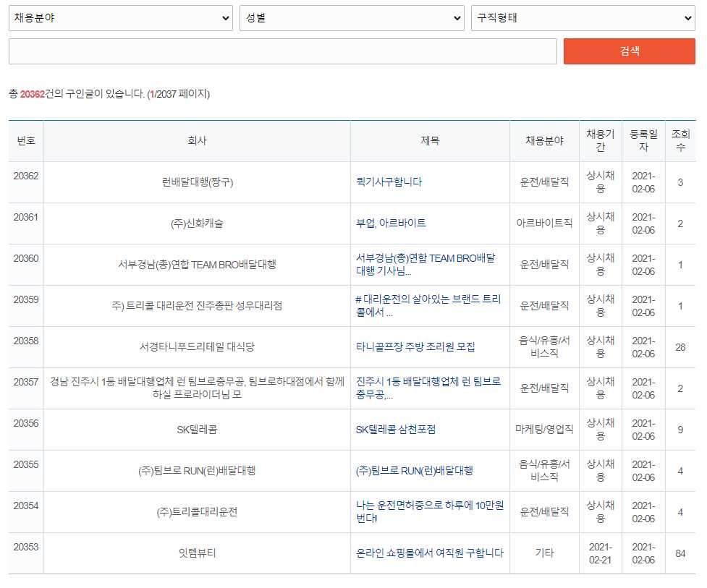The width and height of the screenshot is (707, 588).
Task: Click row number 20357
Action: pyautogui.click(x=26, y=382)
